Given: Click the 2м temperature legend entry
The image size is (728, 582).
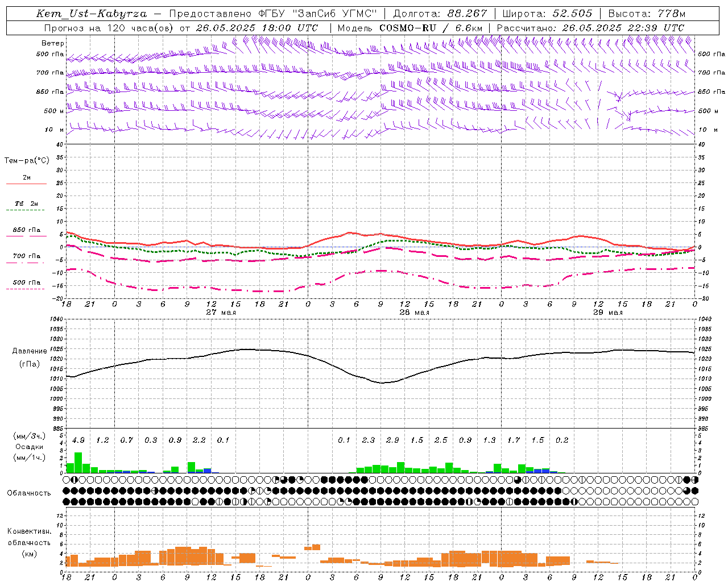Looking at the screenshot, I should point(27,178).
